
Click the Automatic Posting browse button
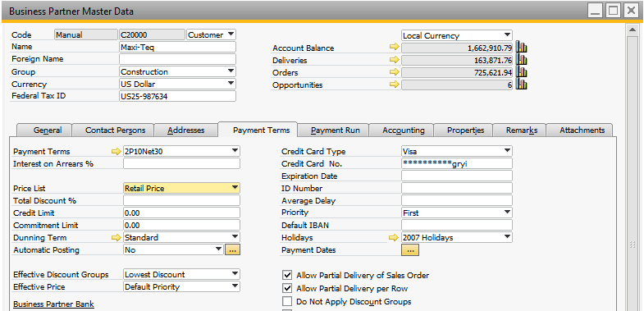pyautogui.click(x=232, y=249)
